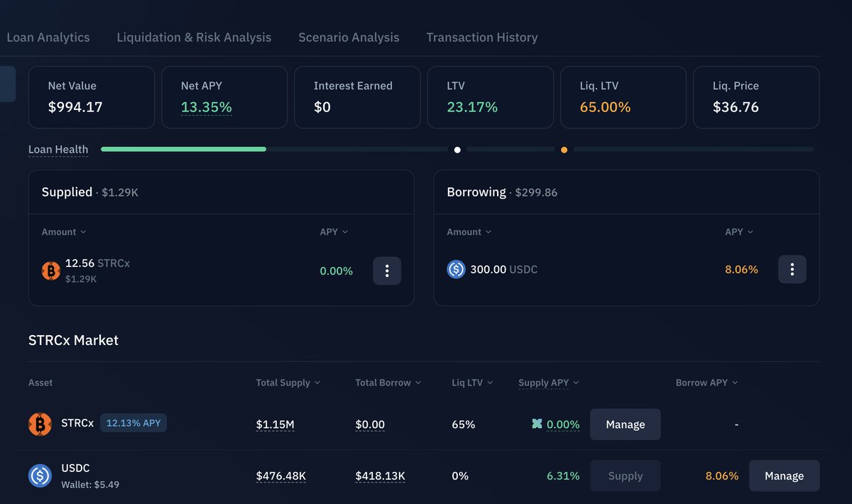Screen dimensions: 852x504
Task: Click the Asset column header
Action: [x=40, y=383]
